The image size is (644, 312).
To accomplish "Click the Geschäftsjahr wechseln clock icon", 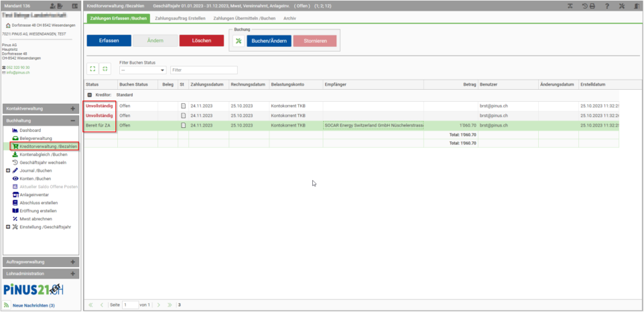I will 15,163.
